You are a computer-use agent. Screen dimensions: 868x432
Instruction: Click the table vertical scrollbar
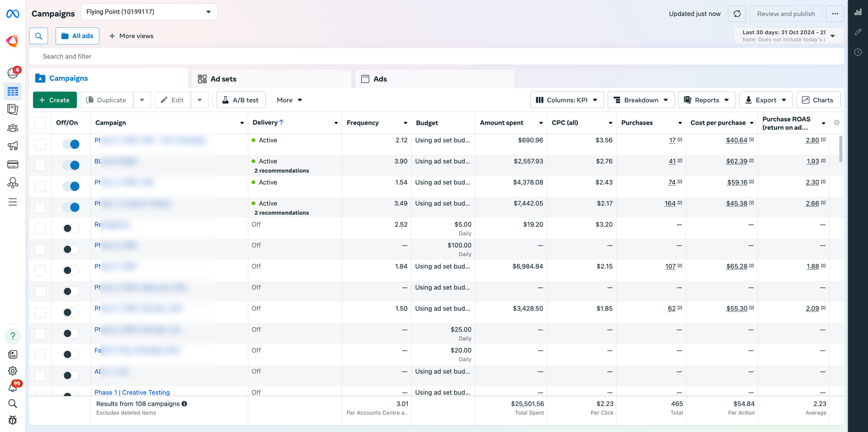pyautogui.click(x=841, y=149)
